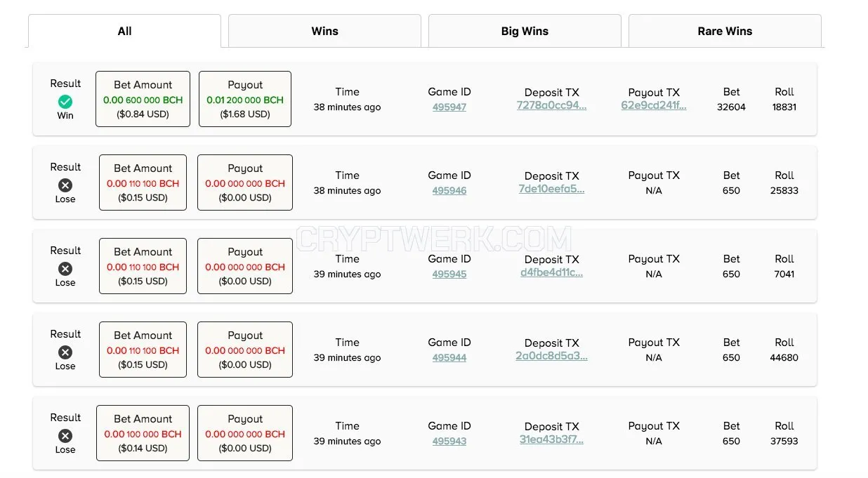Switch to the Big Wins tab
This screenshot has height=478, width=868.
pos(525,31)
